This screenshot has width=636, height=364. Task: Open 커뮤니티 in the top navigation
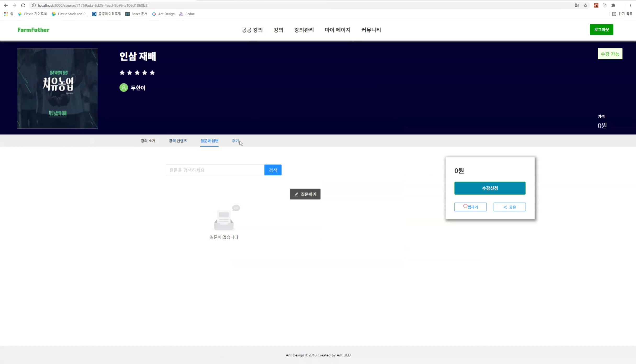click(x=371, y=30)
